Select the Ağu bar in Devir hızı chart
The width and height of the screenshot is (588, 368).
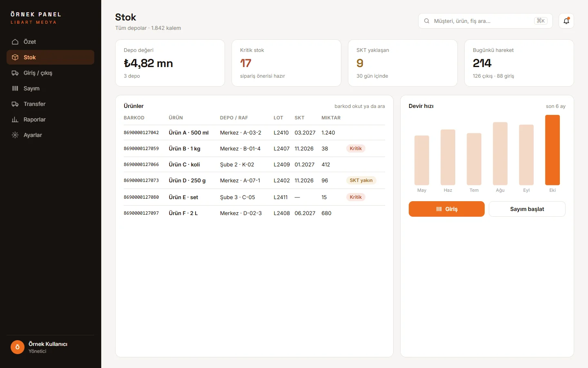[x=500, y=154]
